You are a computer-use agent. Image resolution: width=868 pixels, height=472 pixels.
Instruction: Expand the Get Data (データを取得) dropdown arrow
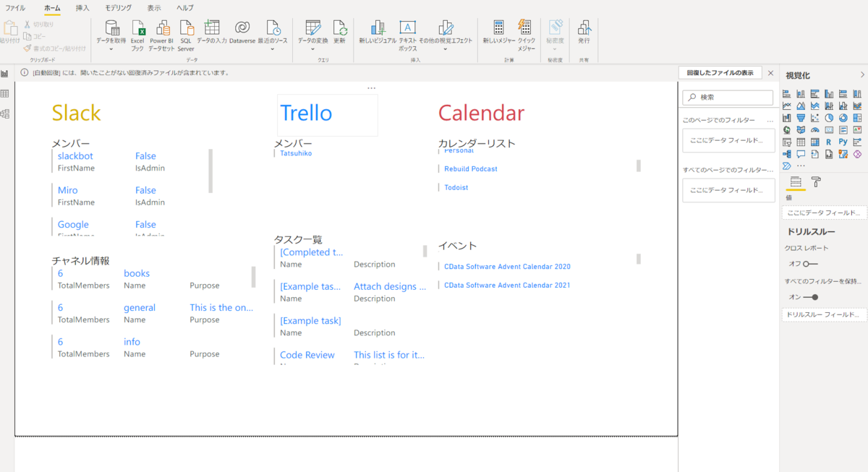[x=111, y=49]
